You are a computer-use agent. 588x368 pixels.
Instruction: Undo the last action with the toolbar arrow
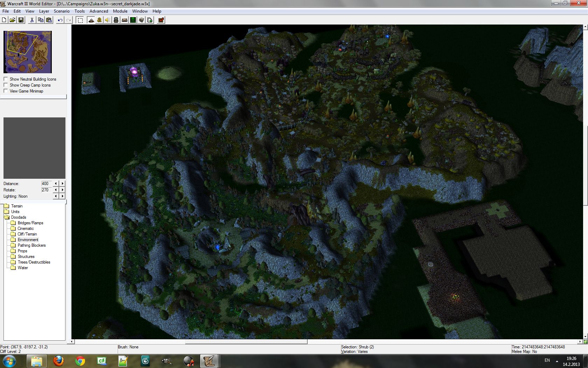click(60, 20)
